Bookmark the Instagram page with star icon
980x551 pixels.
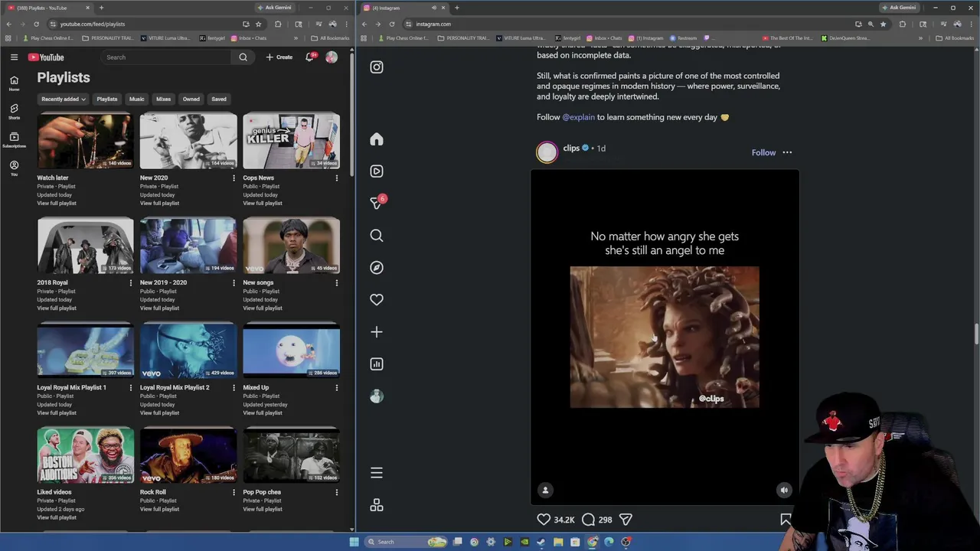pos(883,24)
